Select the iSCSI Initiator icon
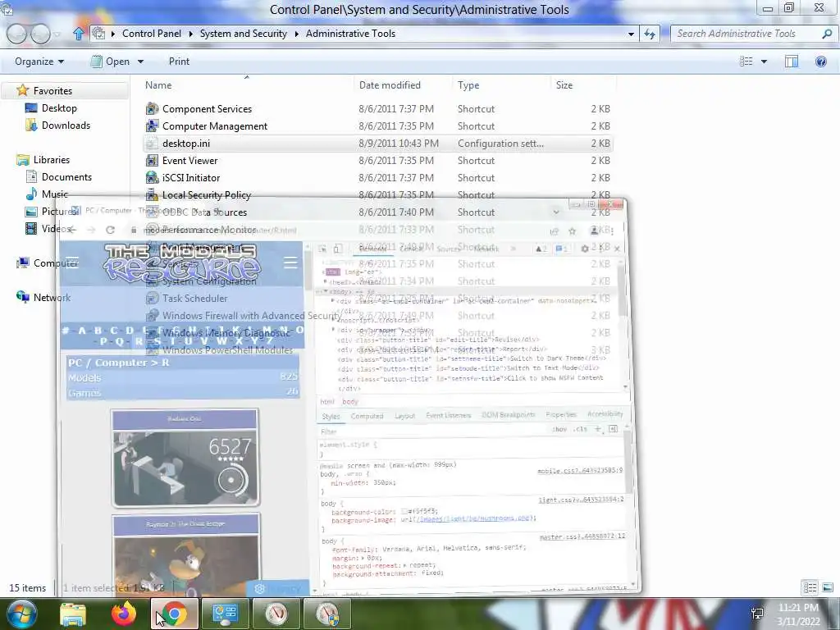This screenshot has height=630, width=840. click(x=152, y=178)
